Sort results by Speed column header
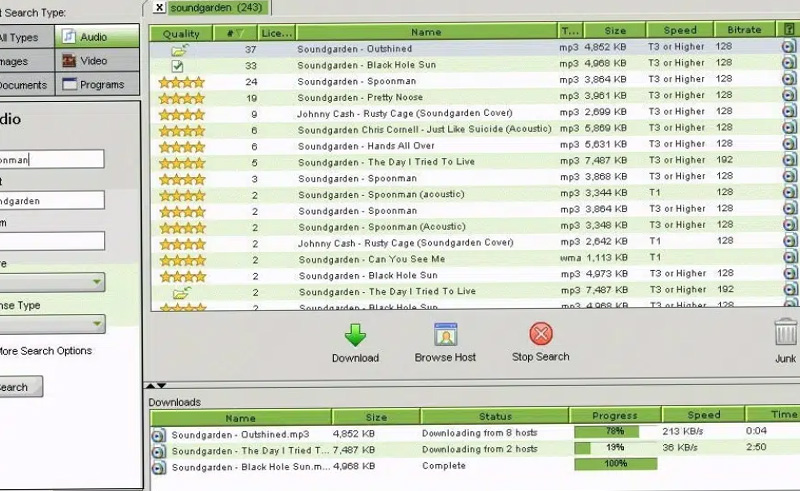This screenshot has height=491, width=800. pos(680,30)
